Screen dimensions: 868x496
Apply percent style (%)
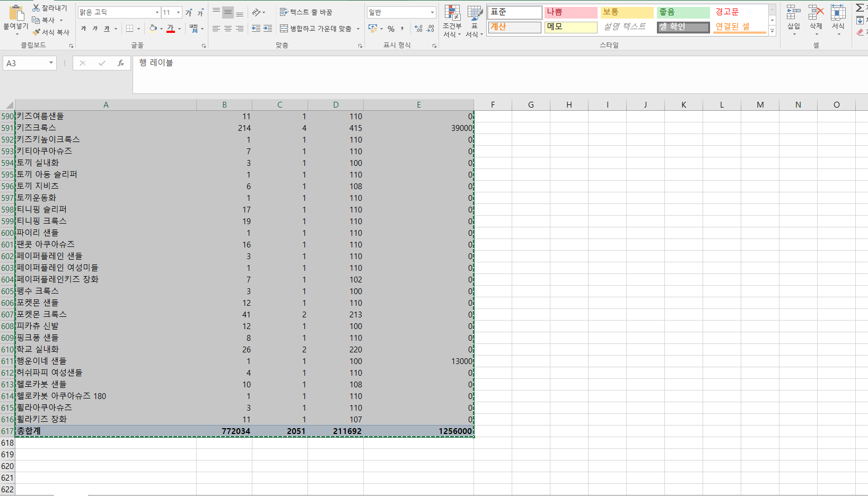click(391, 29)
